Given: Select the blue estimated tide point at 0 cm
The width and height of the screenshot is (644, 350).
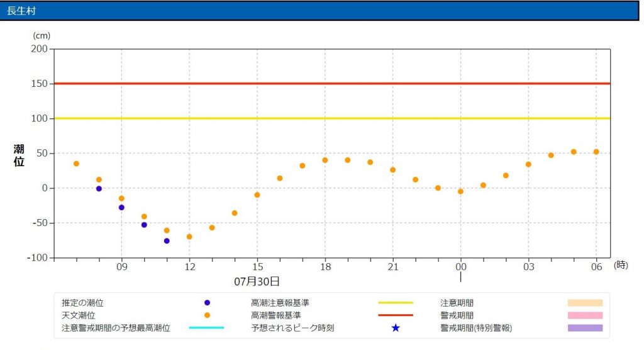Looking at the screenshot, I should 99,189.
